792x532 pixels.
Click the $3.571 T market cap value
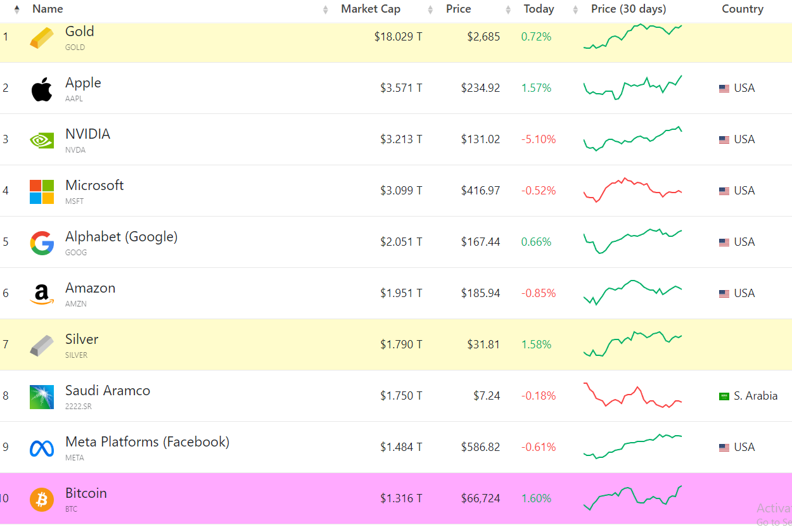(x=401, y=88)
